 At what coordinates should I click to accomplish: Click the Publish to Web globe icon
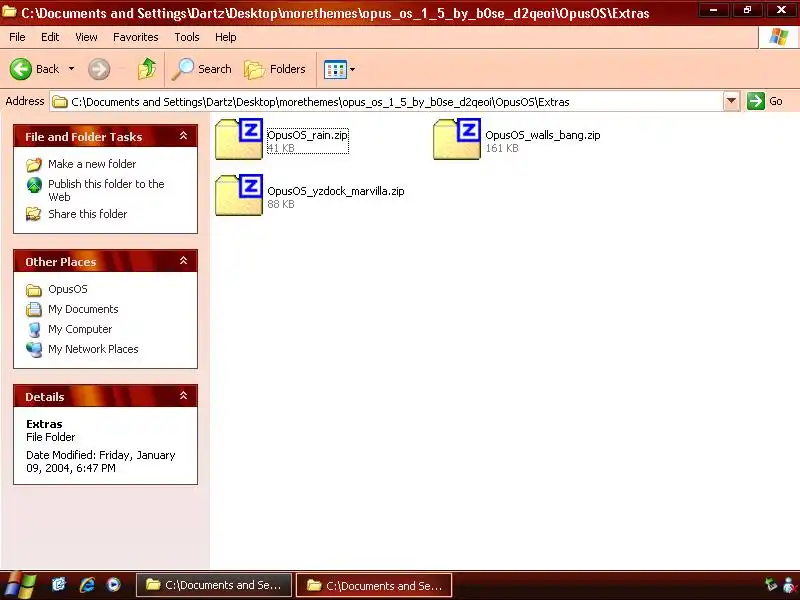coord(34,185)
